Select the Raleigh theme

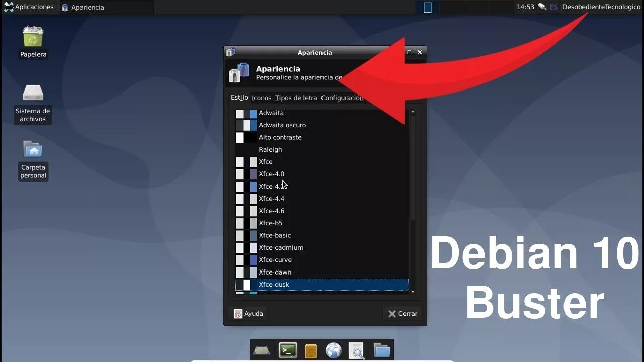point(321,150)
